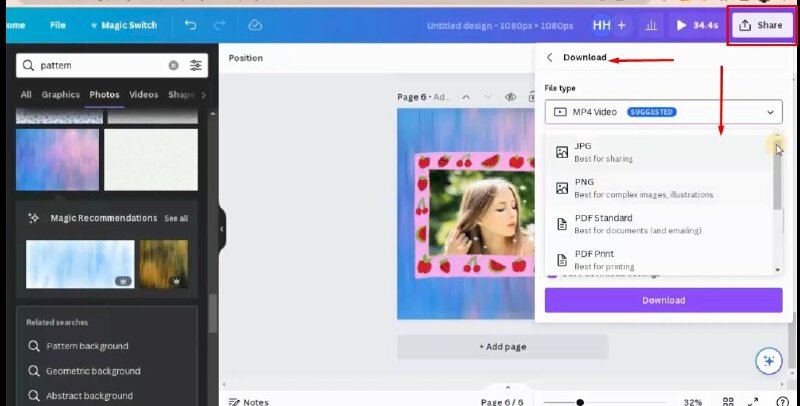Screen dimensions: 800x406
Task: Click the file type list scrollbar thumb
Action: pos(778,173)
